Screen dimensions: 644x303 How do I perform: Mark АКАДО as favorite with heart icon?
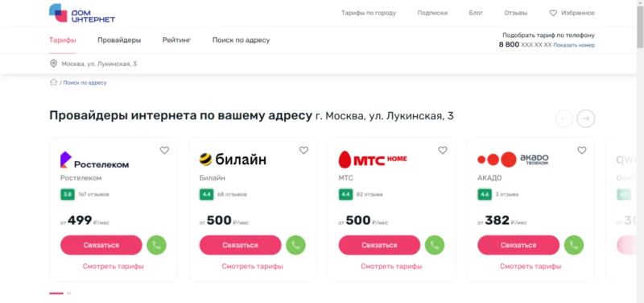[581, 151]
